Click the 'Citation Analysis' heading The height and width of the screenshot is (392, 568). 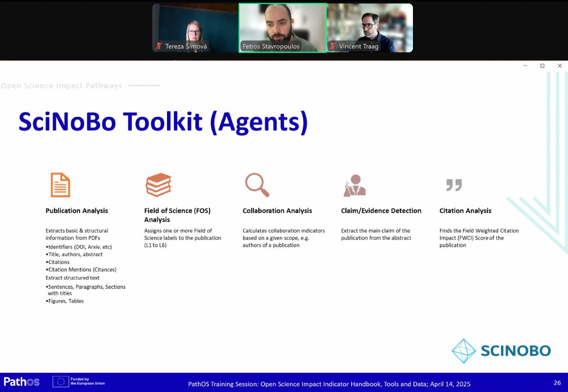point(466,210)
